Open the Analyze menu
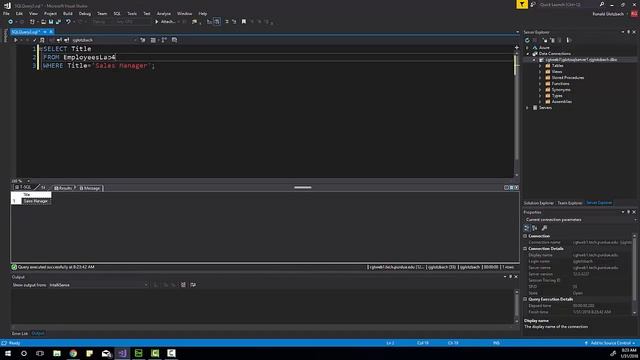 click(164, 13)
